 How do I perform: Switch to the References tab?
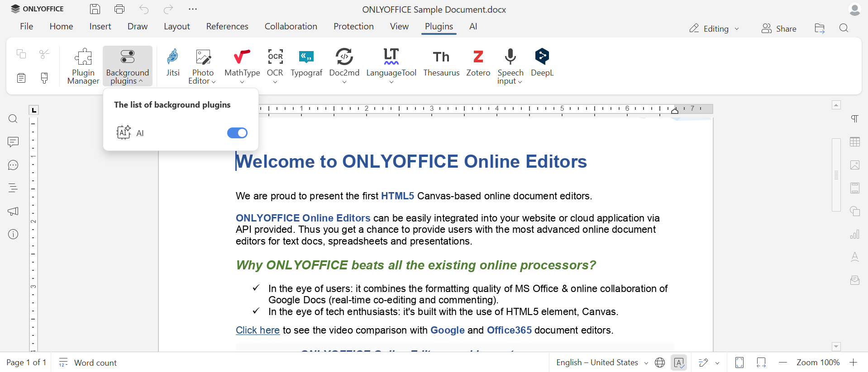(227, 26)
